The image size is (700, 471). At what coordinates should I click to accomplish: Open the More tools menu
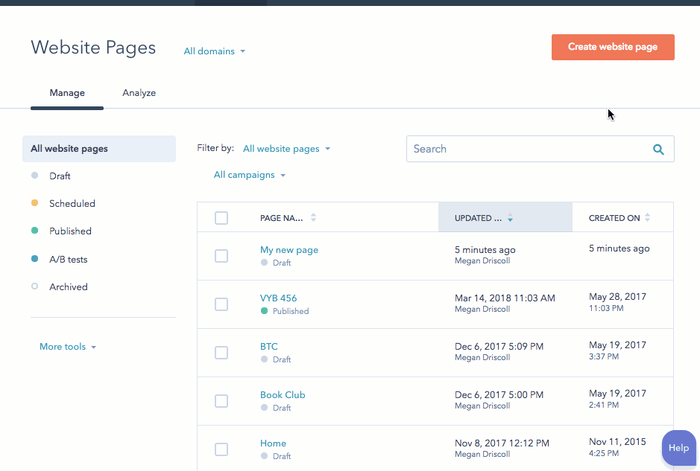click(x=67, y=346)
